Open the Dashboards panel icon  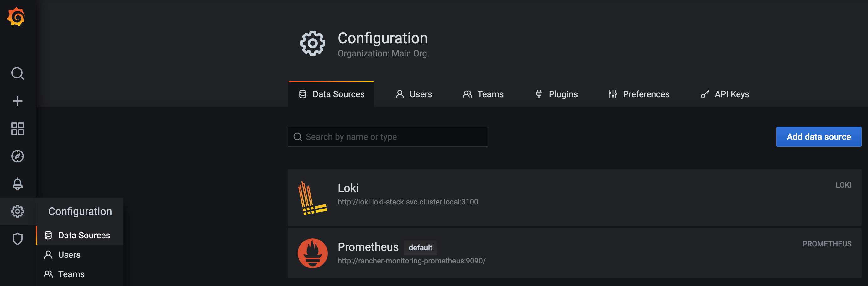(17, 128)
